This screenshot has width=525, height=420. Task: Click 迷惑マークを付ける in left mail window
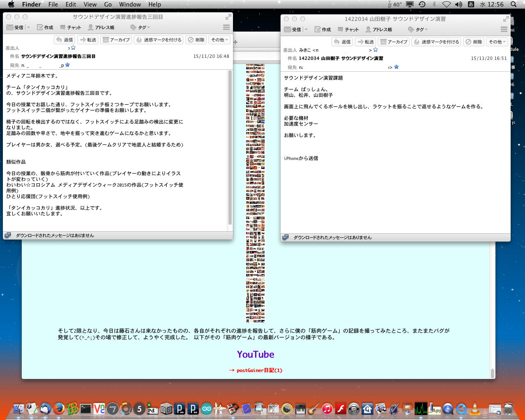point(159,40)
